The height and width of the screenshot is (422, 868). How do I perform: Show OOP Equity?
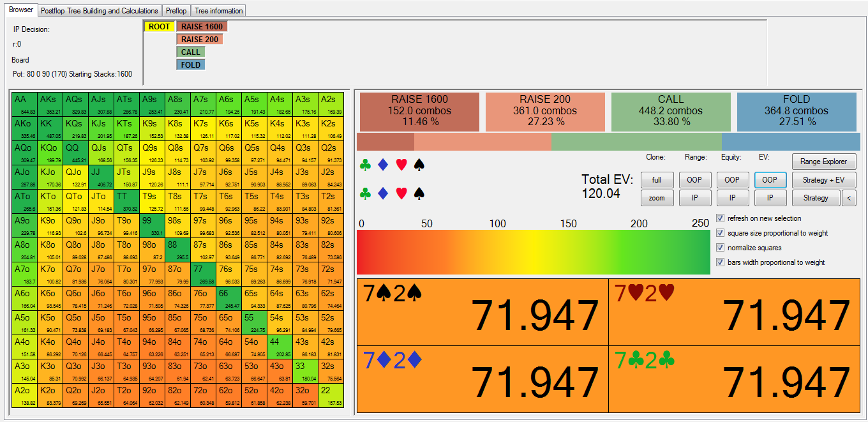733,180
